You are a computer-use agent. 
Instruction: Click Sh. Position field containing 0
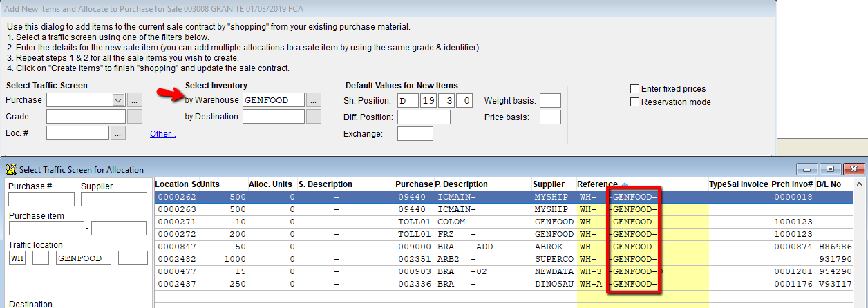(465, 101)
